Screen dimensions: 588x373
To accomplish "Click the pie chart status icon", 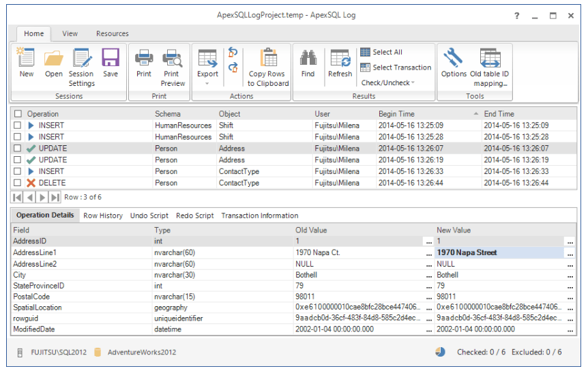I will pyautogui.click(x=440, y=352).
